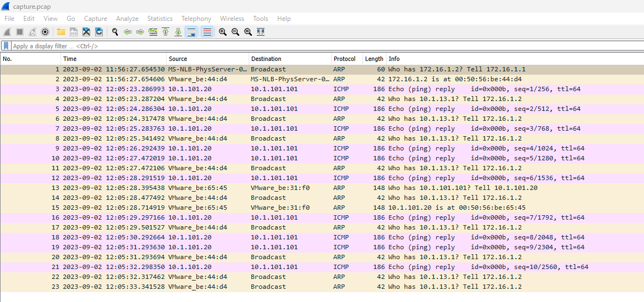Viewport: 644px width, 302px height.
Task: Click the go to specified packet icon
Action: point(153,32)
